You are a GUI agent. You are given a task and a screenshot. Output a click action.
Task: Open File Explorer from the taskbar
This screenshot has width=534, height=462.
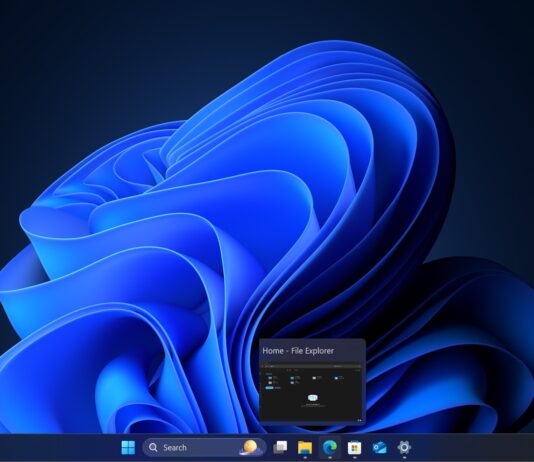[305, 447]
